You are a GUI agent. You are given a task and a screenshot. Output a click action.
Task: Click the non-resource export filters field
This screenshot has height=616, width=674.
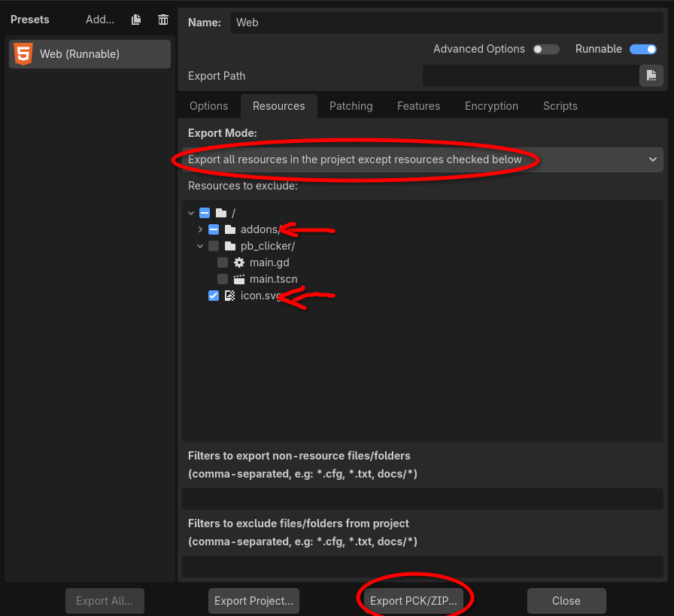coord(422,499)
